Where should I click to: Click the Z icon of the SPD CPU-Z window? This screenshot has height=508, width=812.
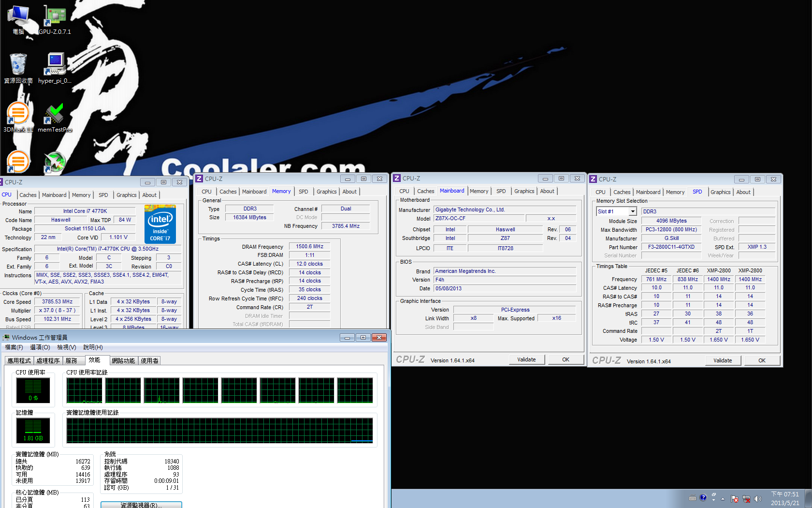point(593,179)
